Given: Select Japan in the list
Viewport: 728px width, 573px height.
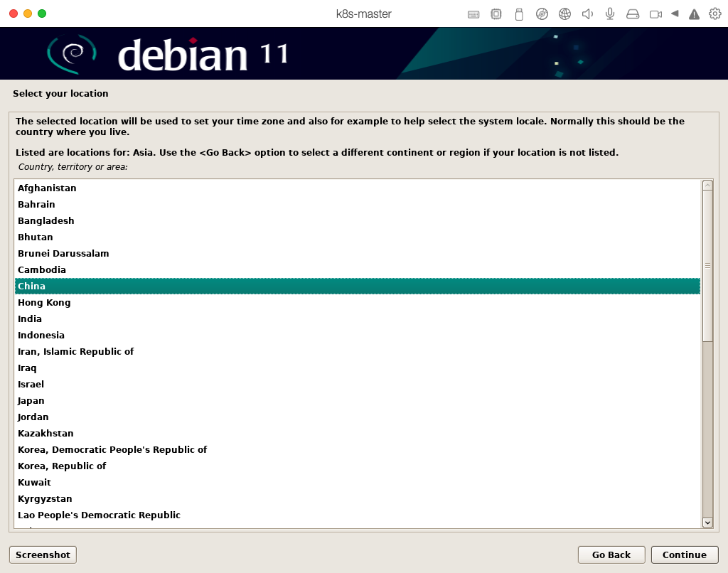Looking at the screenshot, I should [x=357, y=400].
